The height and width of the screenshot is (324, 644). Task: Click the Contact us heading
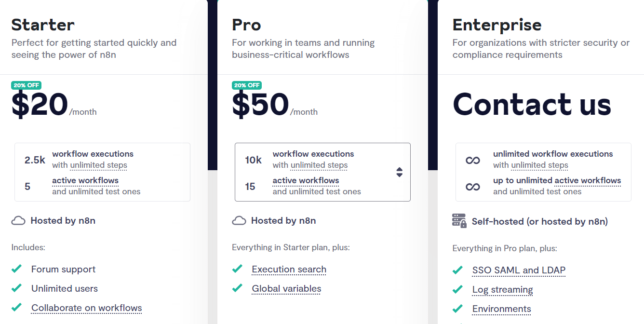(x=532, y=105)
